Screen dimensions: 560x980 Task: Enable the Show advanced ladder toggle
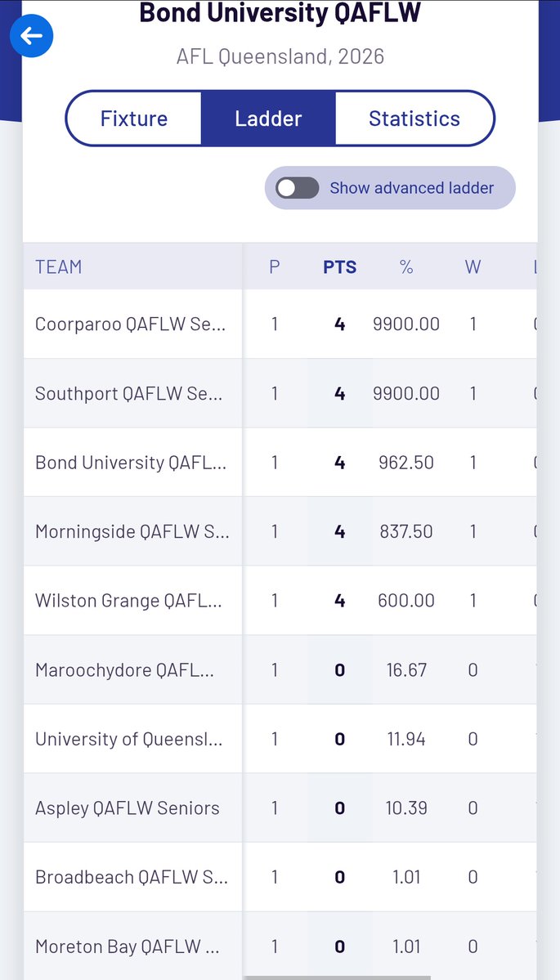297,188
